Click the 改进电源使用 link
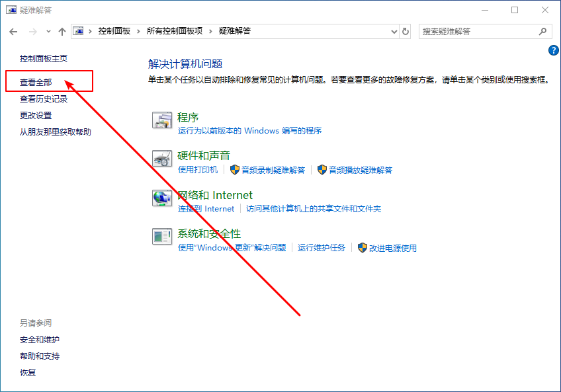The width and height of the screenshot is (561, 392). point(392,248)
